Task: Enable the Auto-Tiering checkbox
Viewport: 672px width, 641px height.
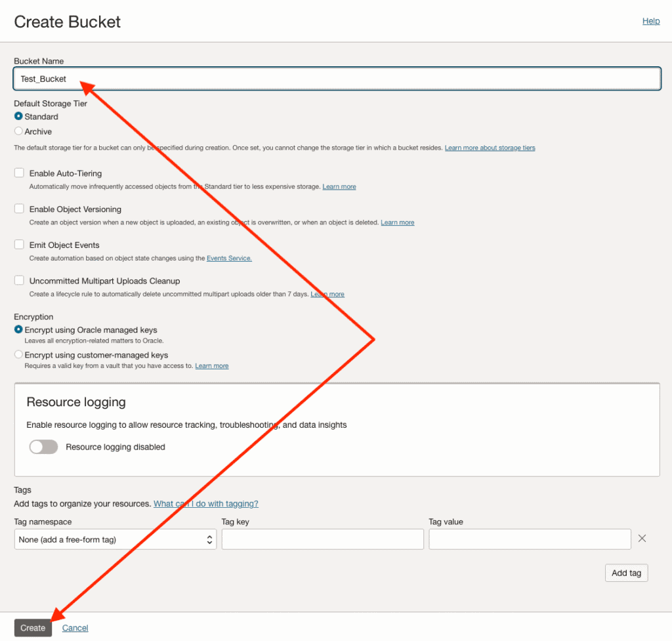Action: pyautogui.click(x=19, y=173)
